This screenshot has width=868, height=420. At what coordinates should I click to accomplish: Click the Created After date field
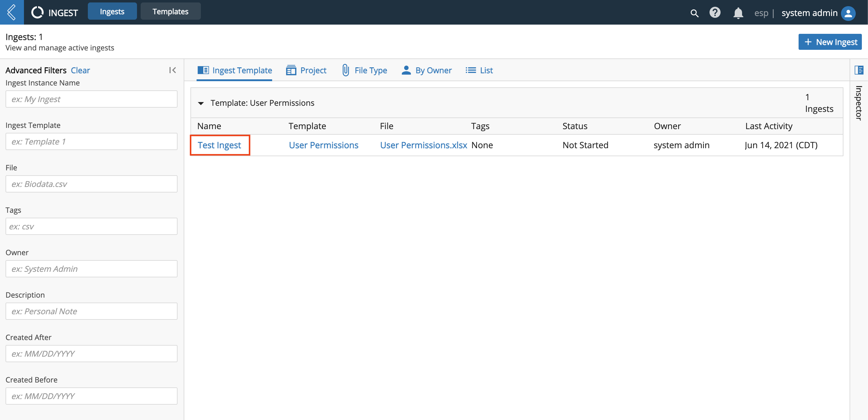point(91,354)
